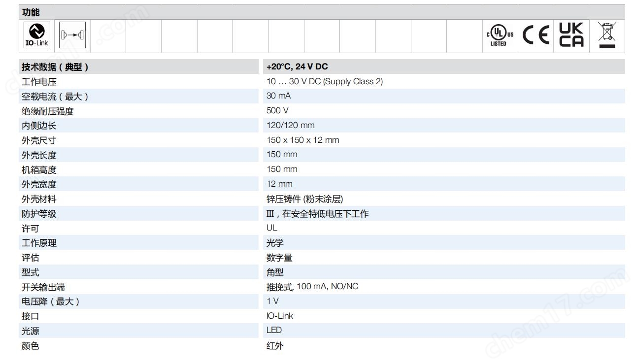Select the 锌压铸件 (粉末涂层) value
636x364 pixels.
pyautogui.click(x=305, y=199)
